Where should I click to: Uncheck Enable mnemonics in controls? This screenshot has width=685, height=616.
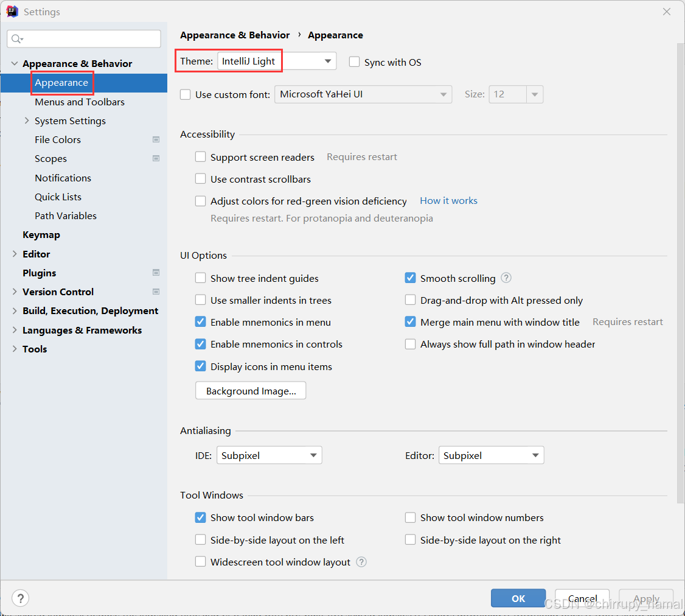(201, 344)
